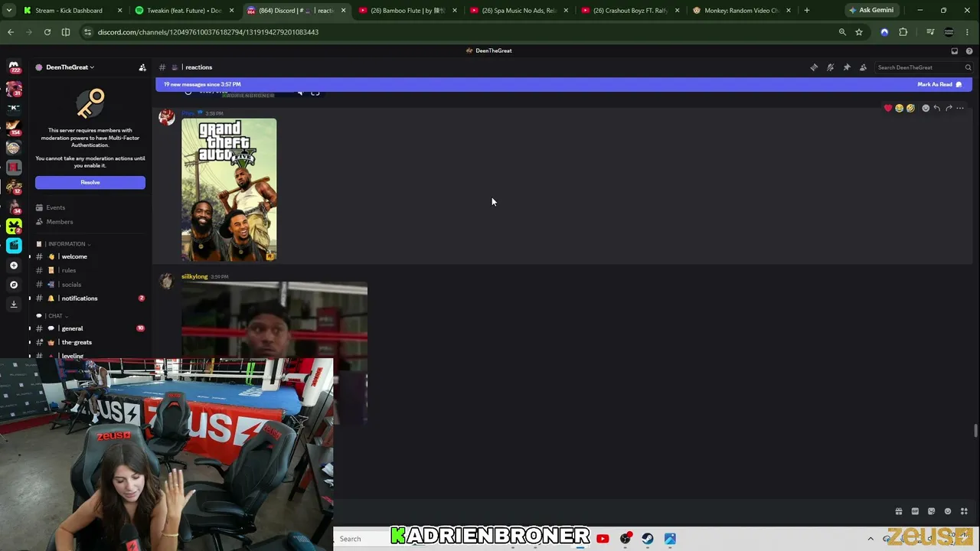The image size is (980, 551).
Task: Open the Grand Theft Auto image attachment
Action: pos(229,190)
